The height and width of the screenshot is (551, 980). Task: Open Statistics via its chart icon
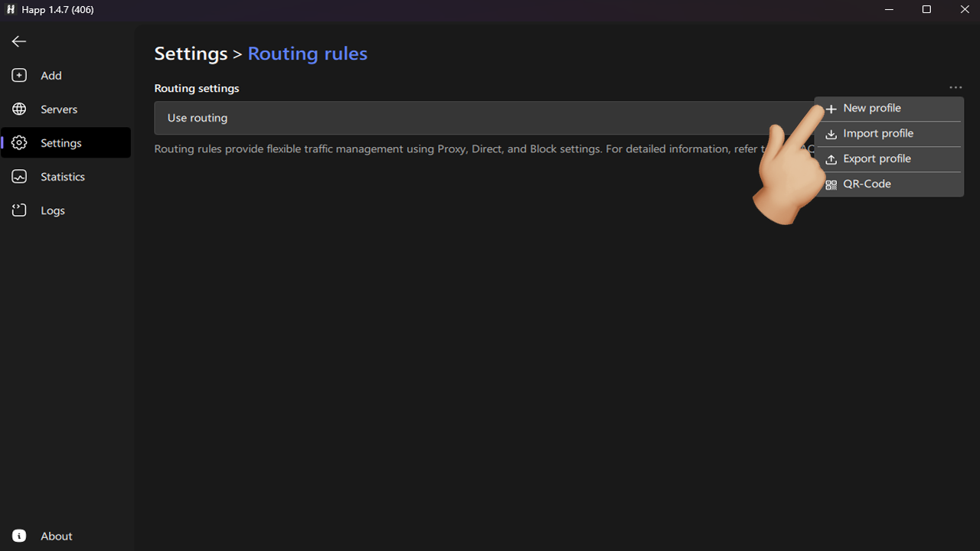pyautogui.click(x=18, y=176)
